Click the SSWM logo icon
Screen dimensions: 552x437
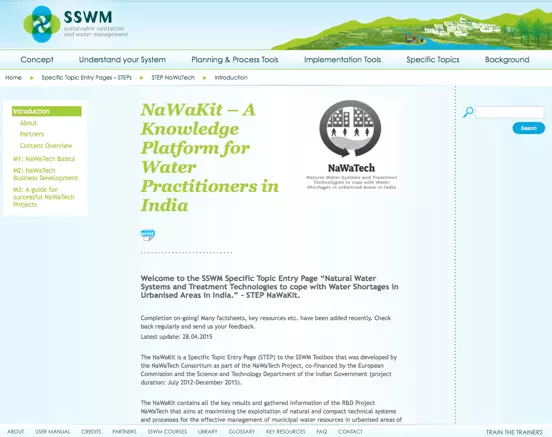pyautogui.click(x=42, y=24)
